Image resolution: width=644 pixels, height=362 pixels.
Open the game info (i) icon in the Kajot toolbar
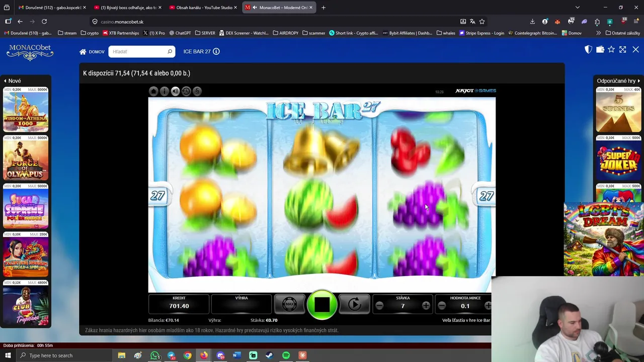[165, 91]
